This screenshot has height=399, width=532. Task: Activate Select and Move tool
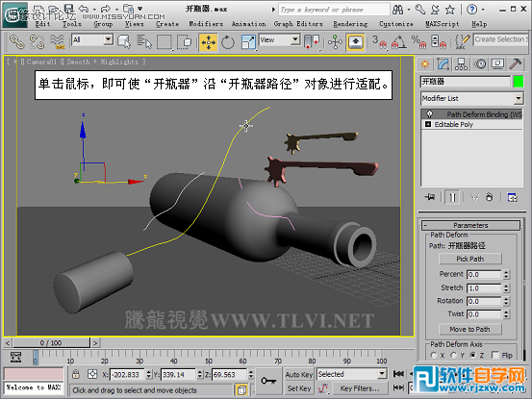208,42
